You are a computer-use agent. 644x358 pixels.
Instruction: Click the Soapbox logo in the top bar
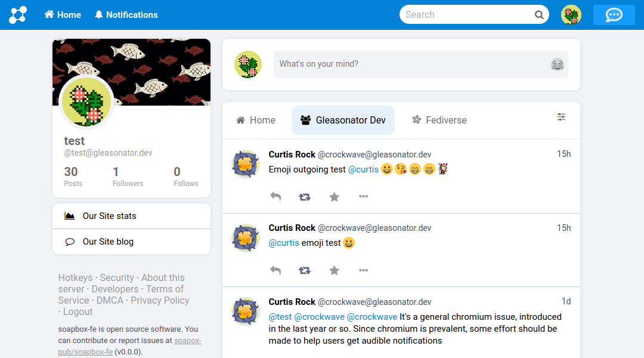(18, 15)
